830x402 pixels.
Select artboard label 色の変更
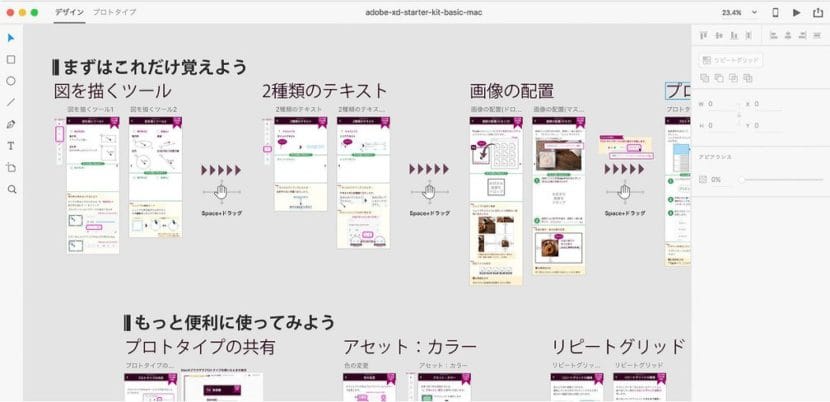356,365
